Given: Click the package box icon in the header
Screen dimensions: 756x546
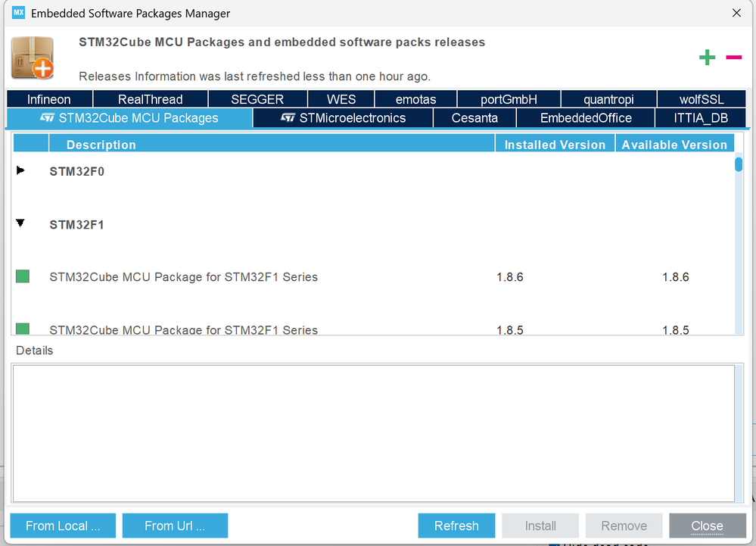Looking at the screenshot, I should click(x=33, y=58).
